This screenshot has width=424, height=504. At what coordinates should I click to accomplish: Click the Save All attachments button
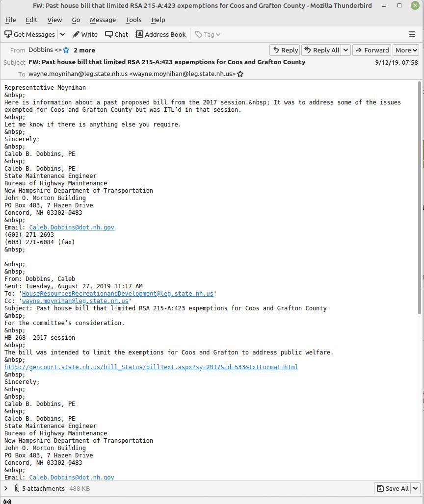(392, 488)
